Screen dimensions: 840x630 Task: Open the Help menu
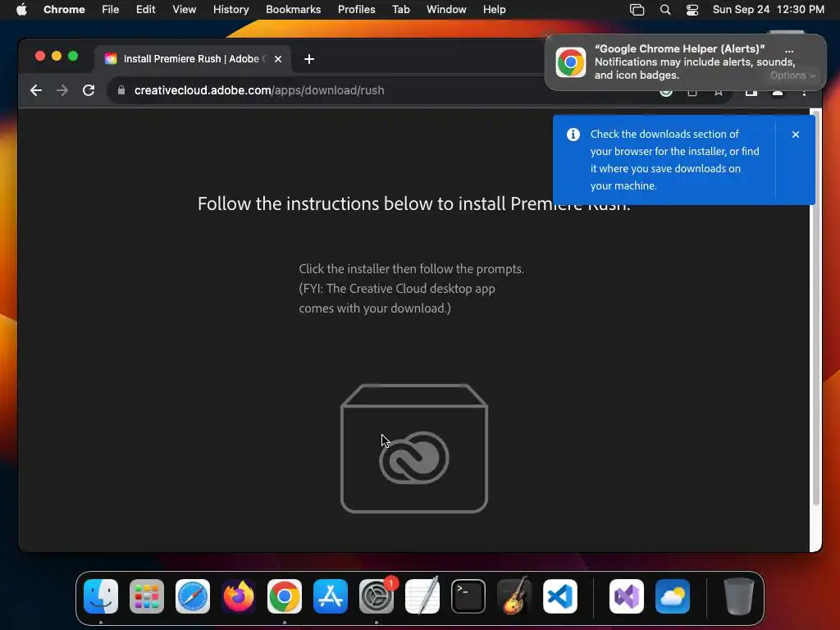pos(494,10)
